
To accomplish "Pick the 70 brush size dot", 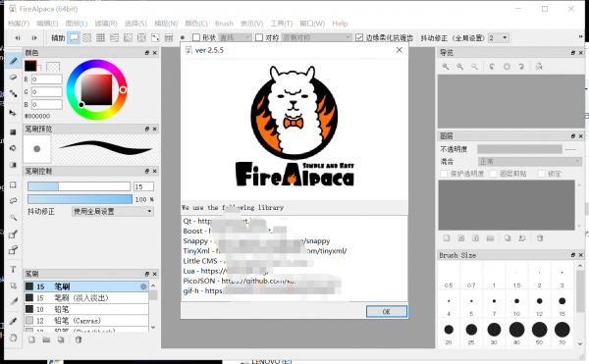I will click(562, 330).
